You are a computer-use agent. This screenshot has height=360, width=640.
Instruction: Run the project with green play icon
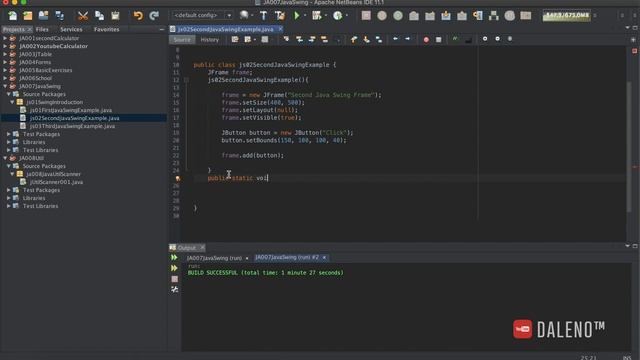[x=297, y=16]
